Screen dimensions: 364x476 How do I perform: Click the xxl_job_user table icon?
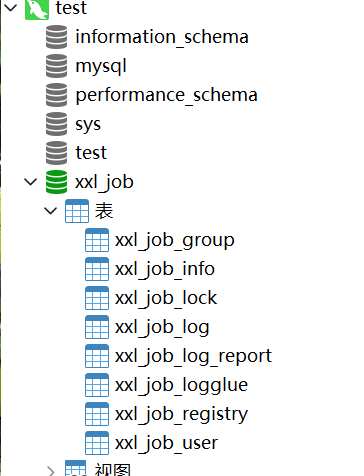pyautogui.click(x=97, y=443)
